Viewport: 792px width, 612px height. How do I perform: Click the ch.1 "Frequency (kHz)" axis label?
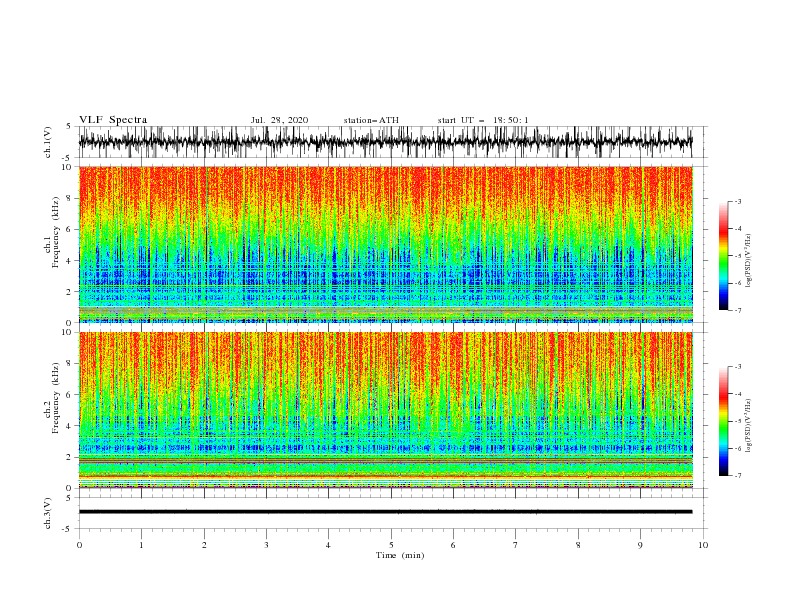pos(56,233)
